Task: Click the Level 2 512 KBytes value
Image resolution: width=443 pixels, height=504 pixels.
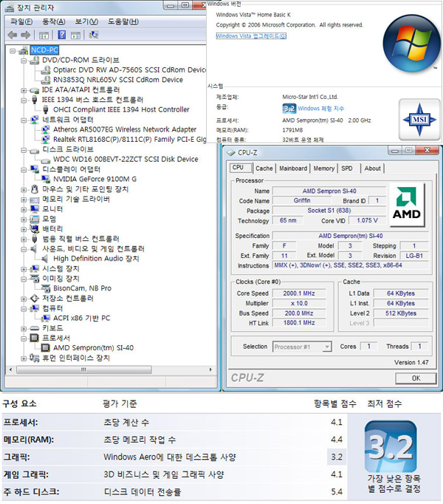Action: (x=401, y=313)
